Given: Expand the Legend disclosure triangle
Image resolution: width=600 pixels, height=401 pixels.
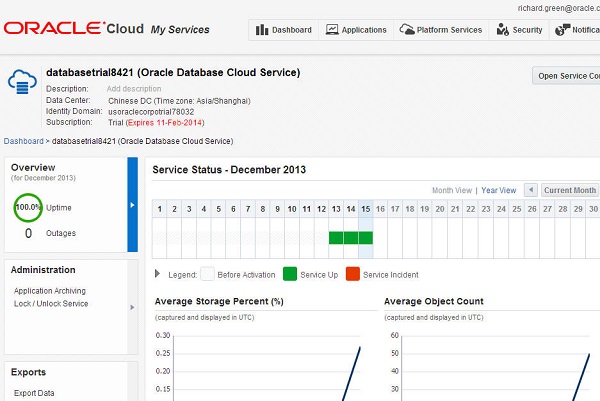Looking at the screenshot, I should point(157,274).
